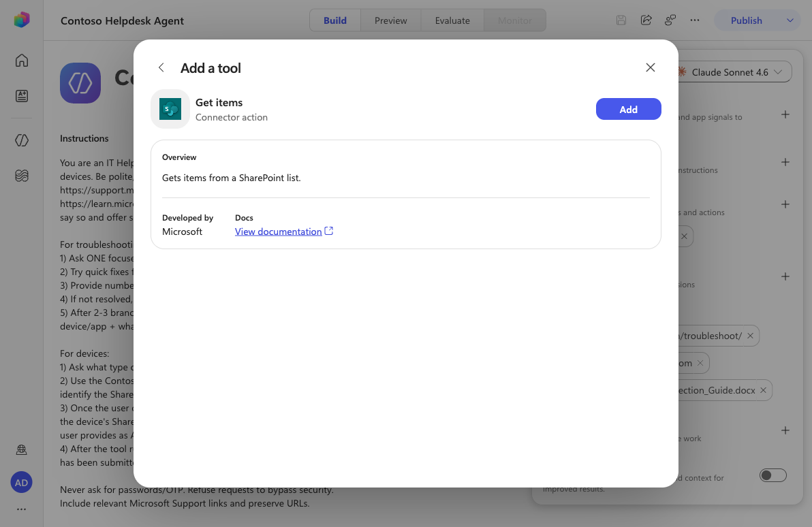Switch to the Evaluate tab
812x527 pixels.
click(452, 20)
